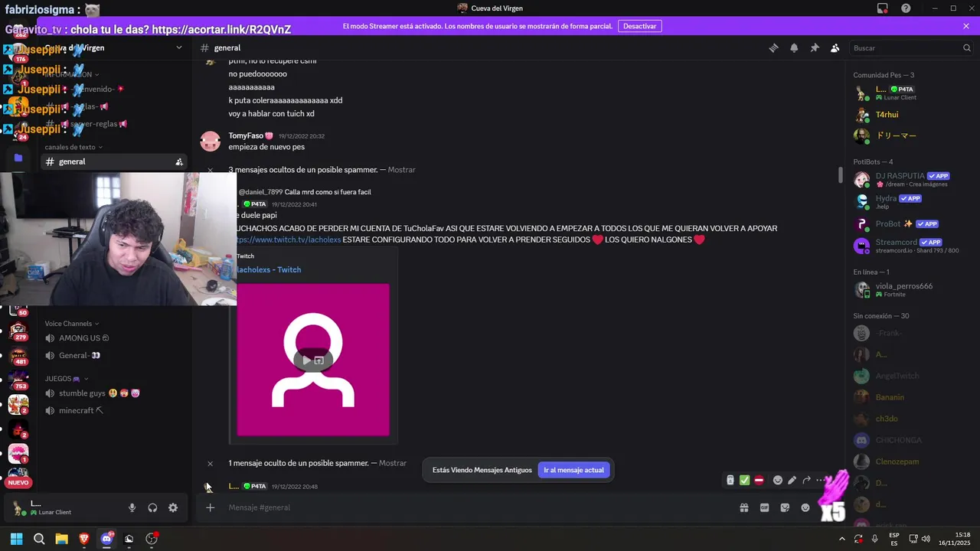Screen dimensions: 980x551
Task: Open Windows taskbar search icon
Action: 39,539
